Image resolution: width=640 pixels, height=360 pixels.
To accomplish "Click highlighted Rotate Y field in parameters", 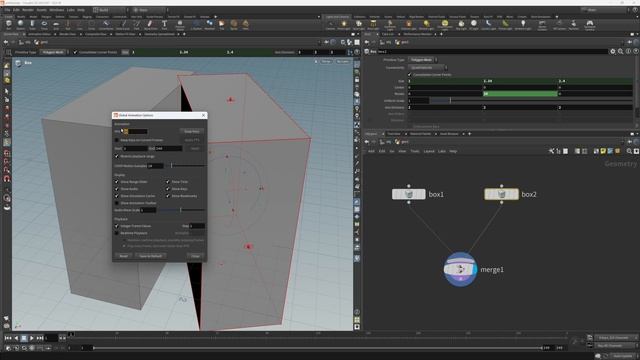I will coord(520,94).
